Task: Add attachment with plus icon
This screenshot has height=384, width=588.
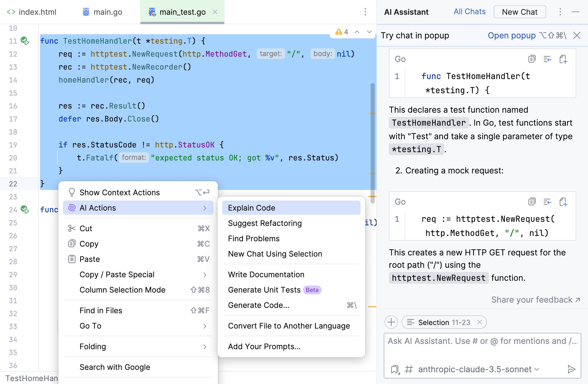Action: 391,322
